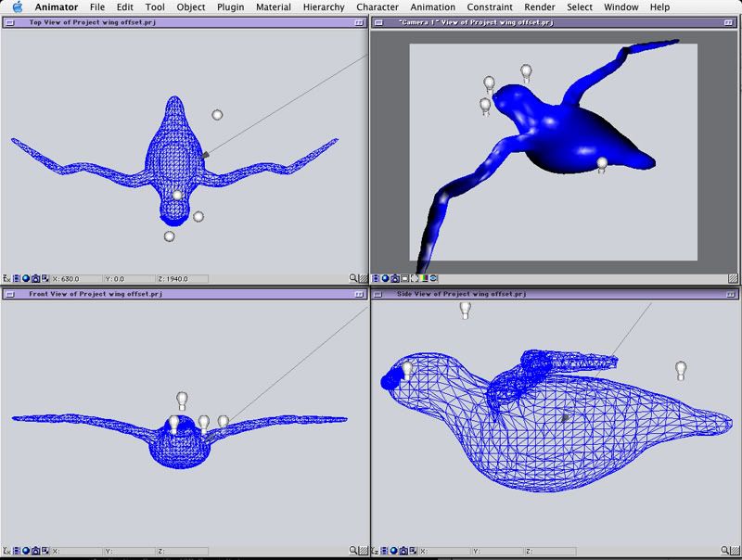This screenshot has height=560, width=742.
Task: Click the magnifier zoom icon in Top View
Action: click(x=353, y=278)
